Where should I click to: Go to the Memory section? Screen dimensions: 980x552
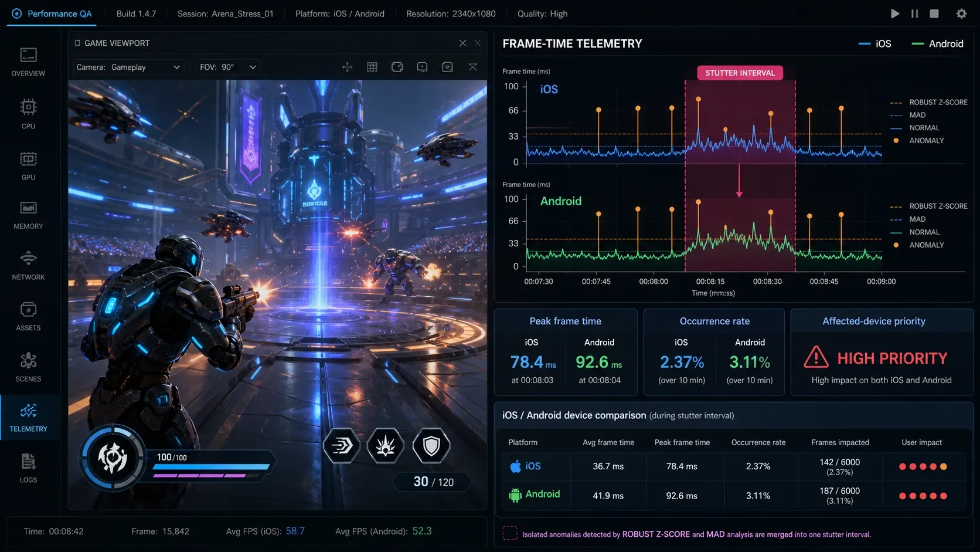28,215
